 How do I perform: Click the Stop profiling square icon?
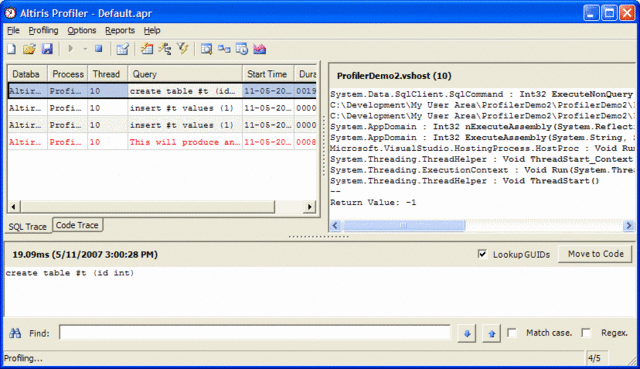pyautogui.click(x=98, y=49)
